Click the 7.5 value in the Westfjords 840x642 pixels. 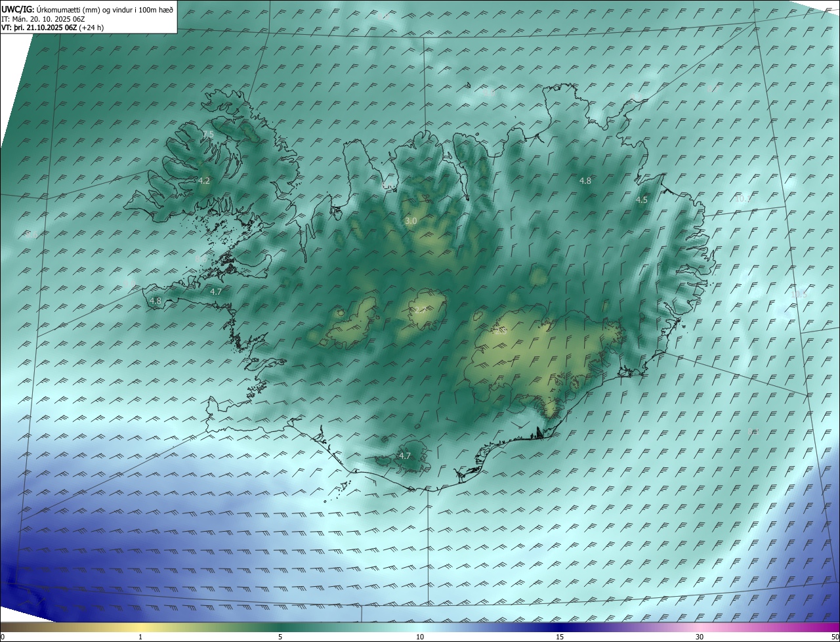[x=208, y=135]
